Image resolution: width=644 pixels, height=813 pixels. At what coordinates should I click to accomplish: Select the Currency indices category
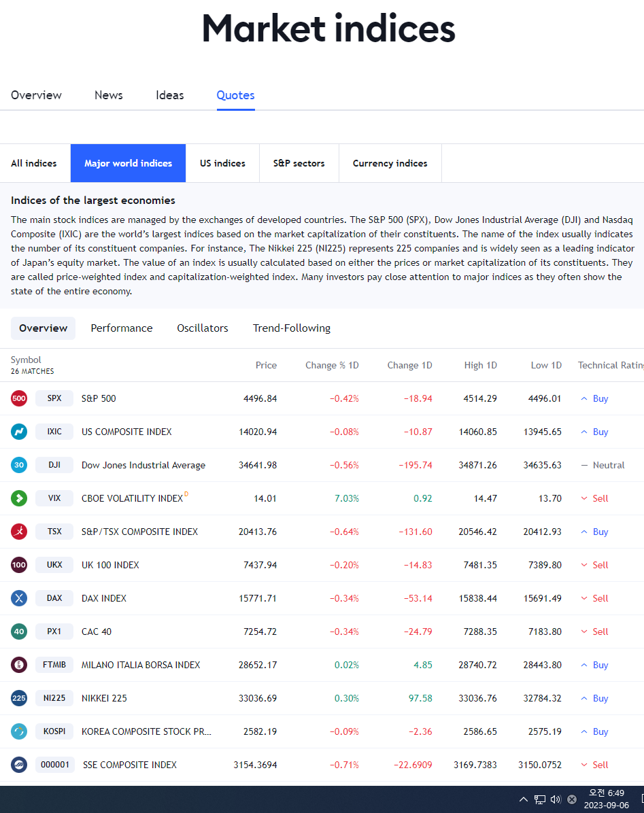click(390, 163)
